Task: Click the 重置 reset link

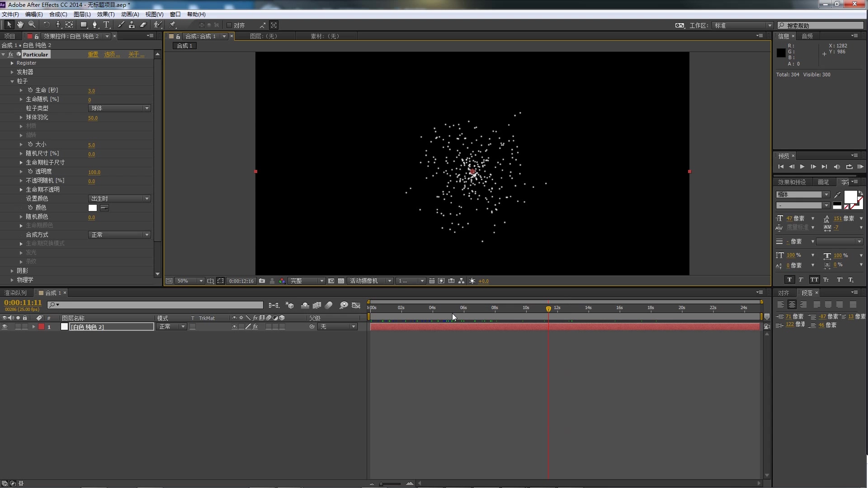Action: (x=93, y=55)
